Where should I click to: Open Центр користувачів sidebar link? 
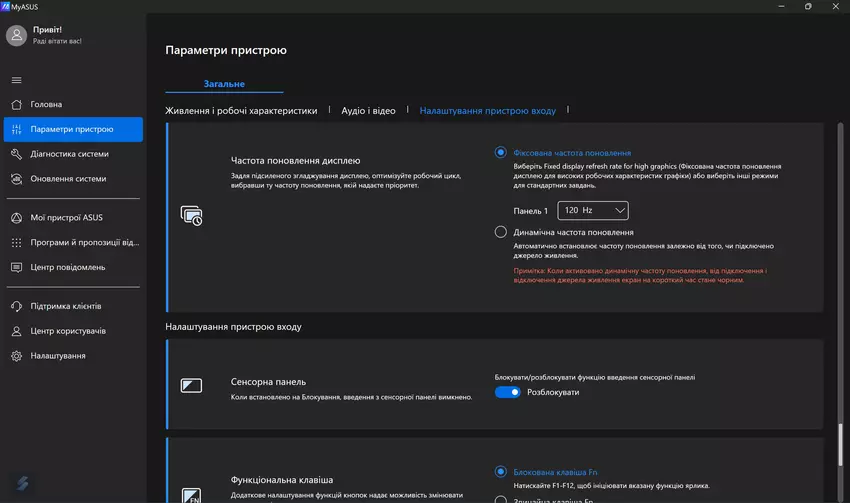[68, 331]
